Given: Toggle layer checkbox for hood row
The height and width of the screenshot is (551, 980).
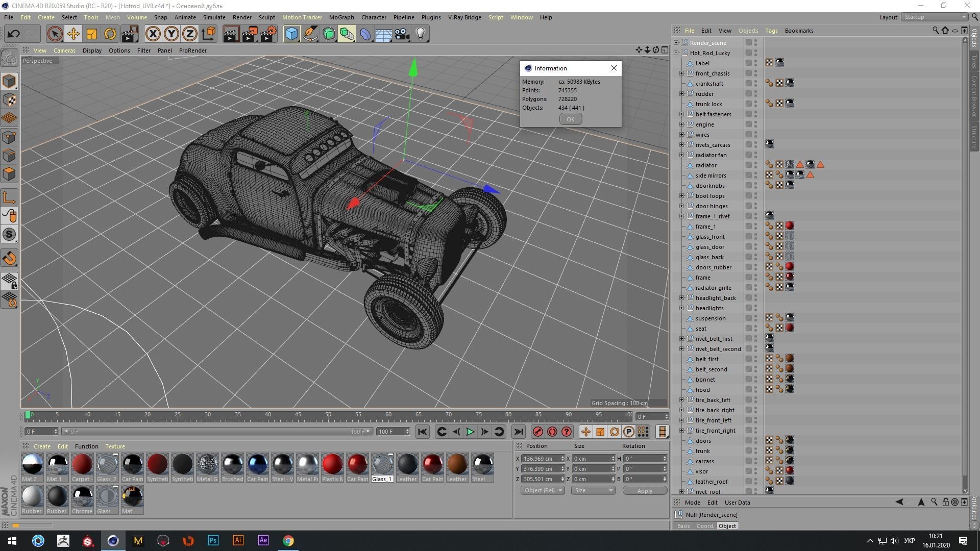Looking at the screenshot, I should (x=749, y=389).
